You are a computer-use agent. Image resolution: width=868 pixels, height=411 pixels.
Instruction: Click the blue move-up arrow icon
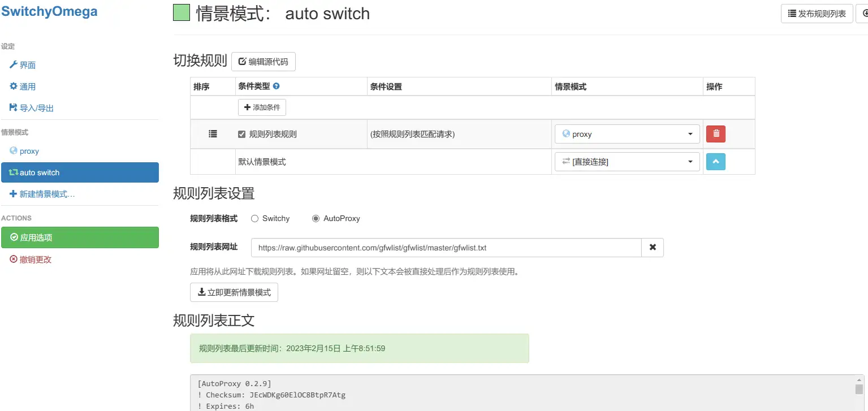(715, 162)
